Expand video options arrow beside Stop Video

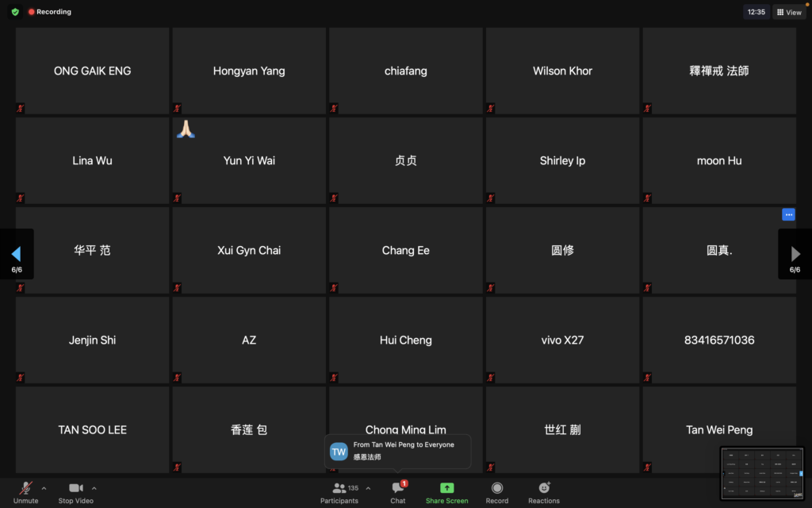coord(94,488)
